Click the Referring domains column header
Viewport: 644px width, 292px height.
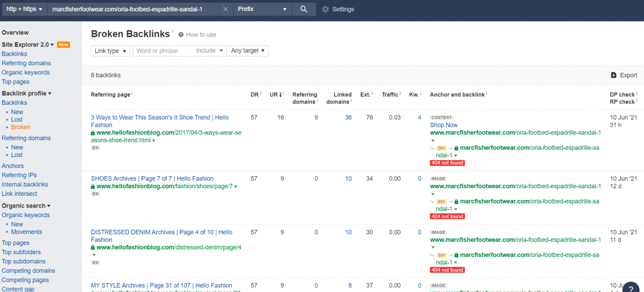point(304,98)
